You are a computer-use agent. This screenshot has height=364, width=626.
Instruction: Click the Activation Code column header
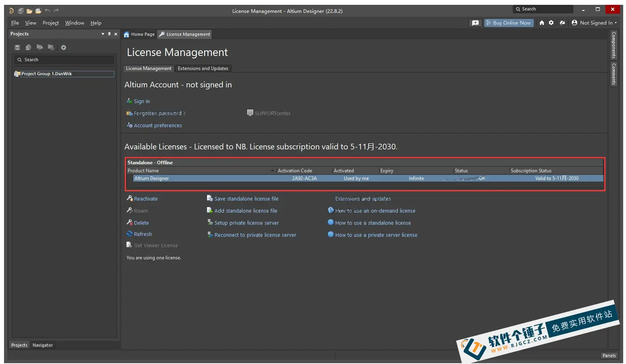[304, 171]
